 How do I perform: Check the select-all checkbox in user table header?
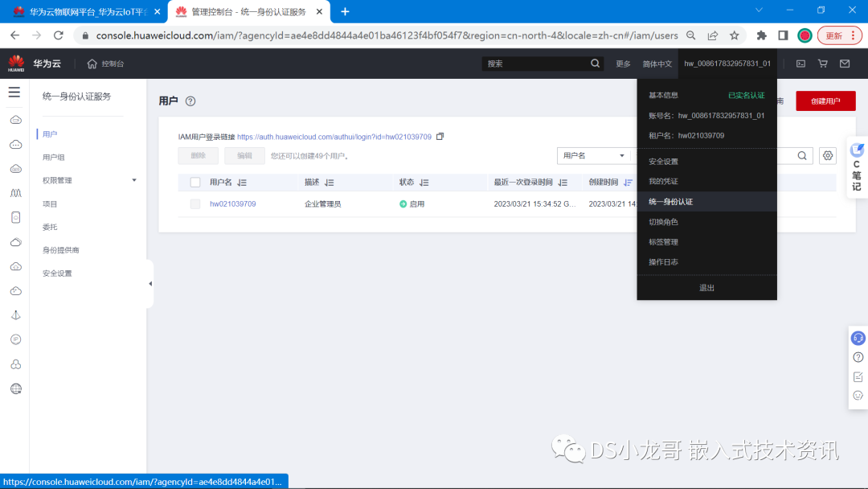click(194, 183)
